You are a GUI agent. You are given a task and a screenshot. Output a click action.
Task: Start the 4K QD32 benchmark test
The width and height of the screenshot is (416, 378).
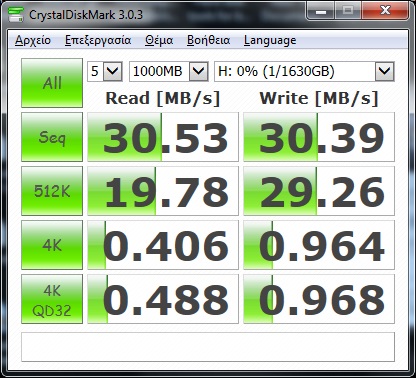(x=52, y=299)
